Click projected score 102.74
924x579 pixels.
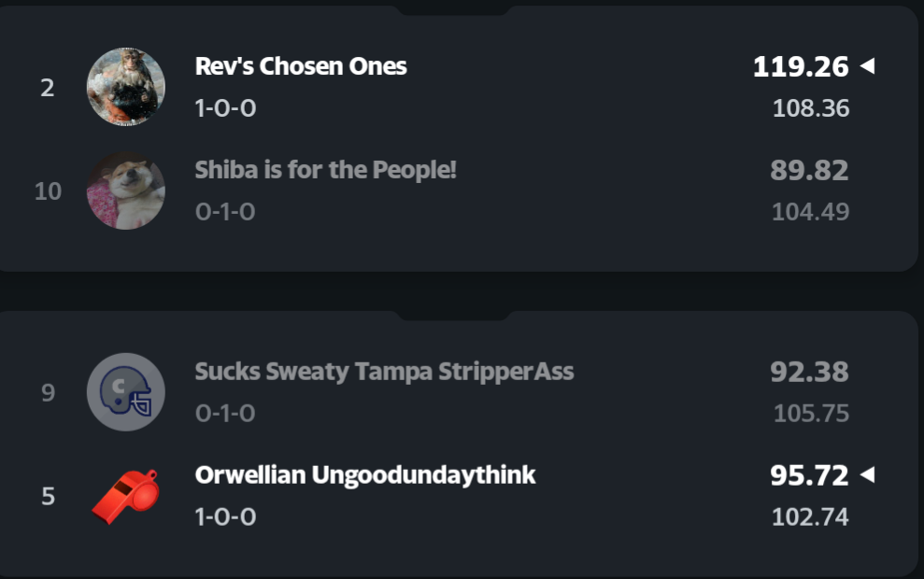(811, 516)
